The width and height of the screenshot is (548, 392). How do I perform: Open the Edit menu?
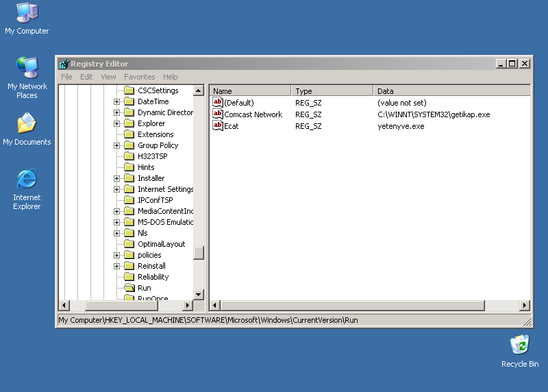(86, 77)
